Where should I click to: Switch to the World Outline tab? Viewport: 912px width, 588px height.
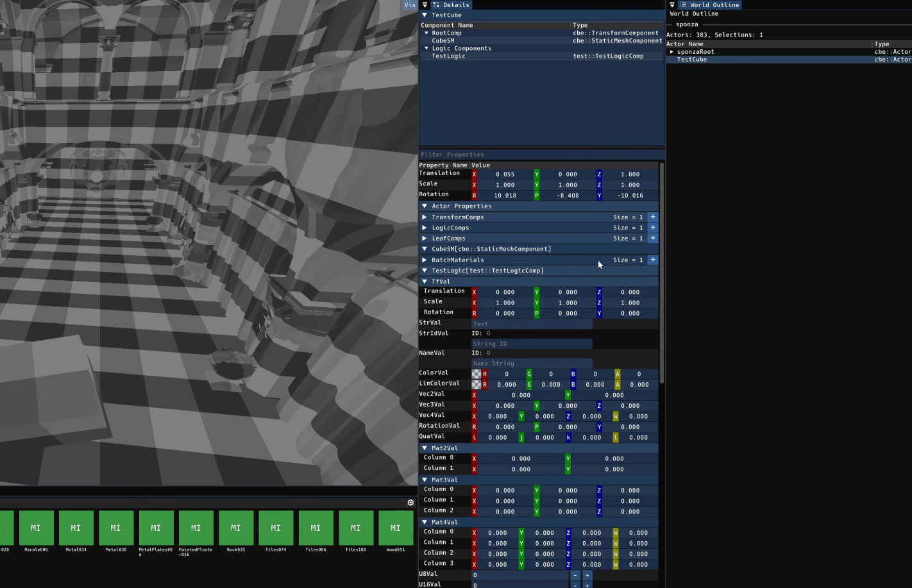tap(710, 4)
